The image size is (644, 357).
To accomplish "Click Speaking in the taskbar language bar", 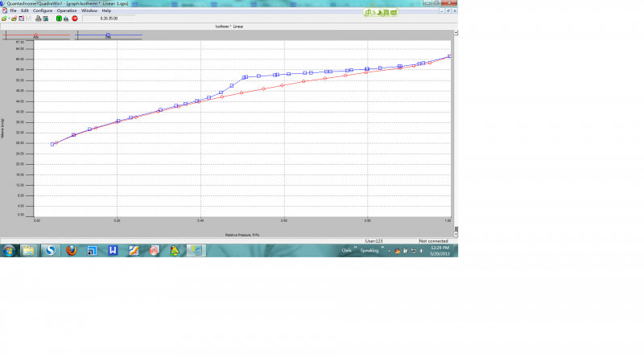I will [369, 250].
